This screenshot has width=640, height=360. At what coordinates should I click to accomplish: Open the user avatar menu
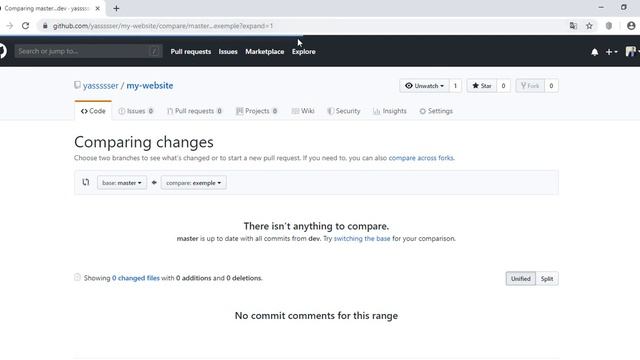pyautogui.click(x=631, y=51)
